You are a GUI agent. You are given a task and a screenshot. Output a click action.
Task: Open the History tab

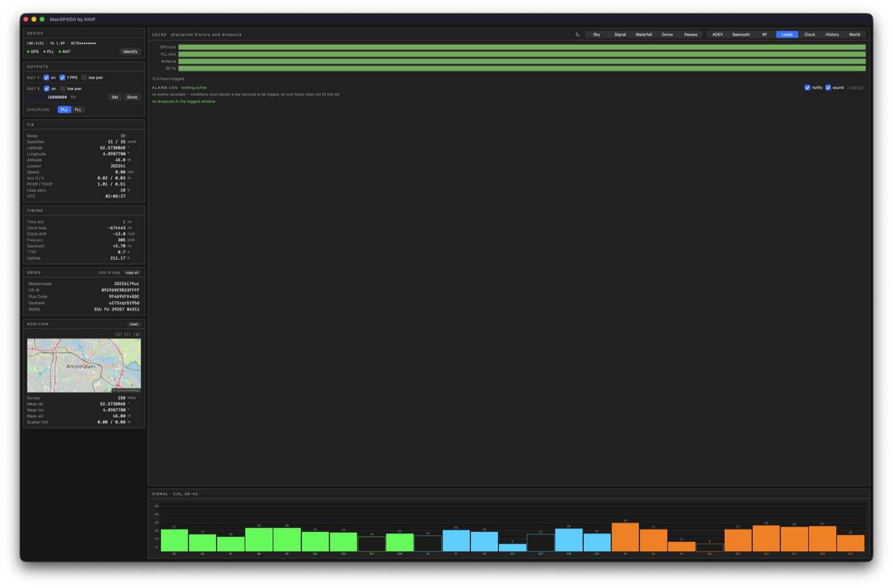click(832, 35)
